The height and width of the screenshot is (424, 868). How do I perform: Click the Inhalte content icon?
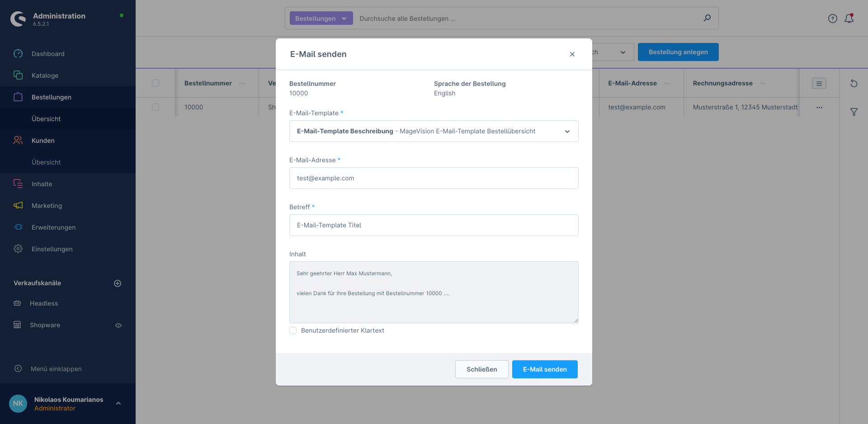pyautogui.click(x=18, y=184)
